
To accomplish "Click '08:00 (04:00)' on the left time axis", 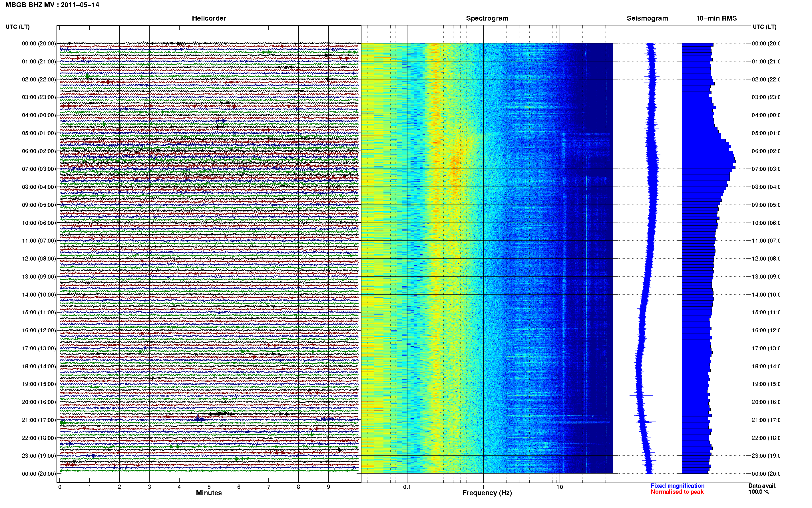I will tap(39, 187).
